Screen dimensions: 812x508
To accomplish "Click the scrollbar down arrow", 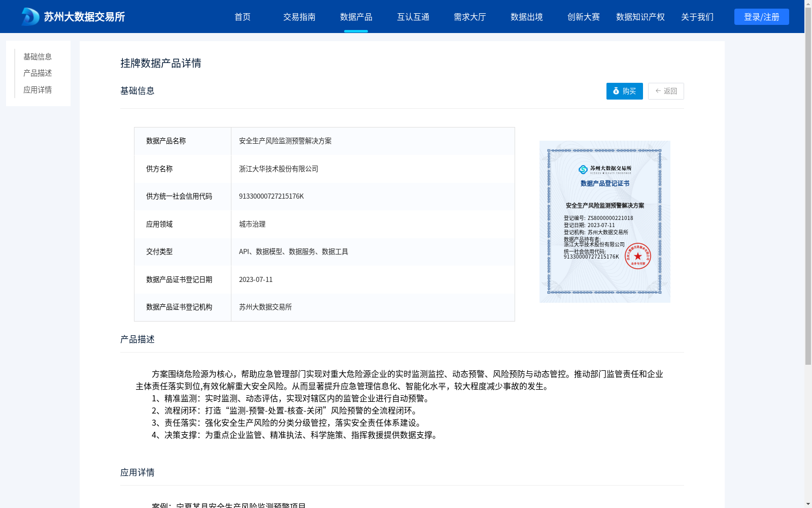I will click(808, 504).
